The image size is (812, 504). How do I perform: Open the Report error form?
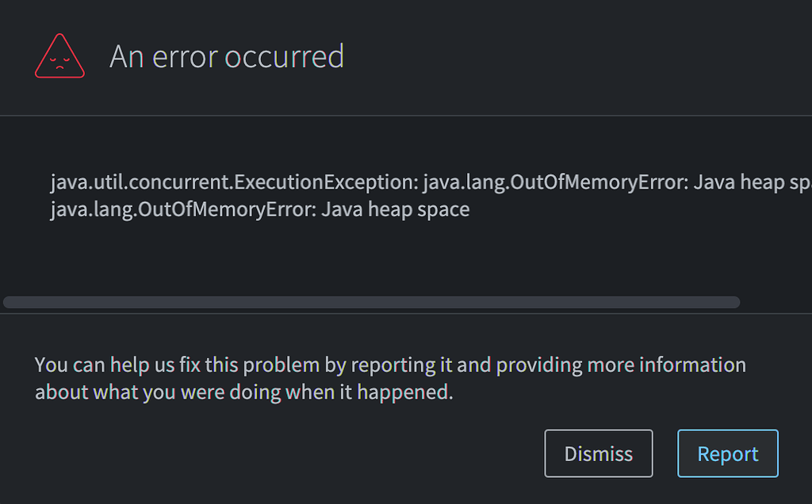click(x=728, y=453)
